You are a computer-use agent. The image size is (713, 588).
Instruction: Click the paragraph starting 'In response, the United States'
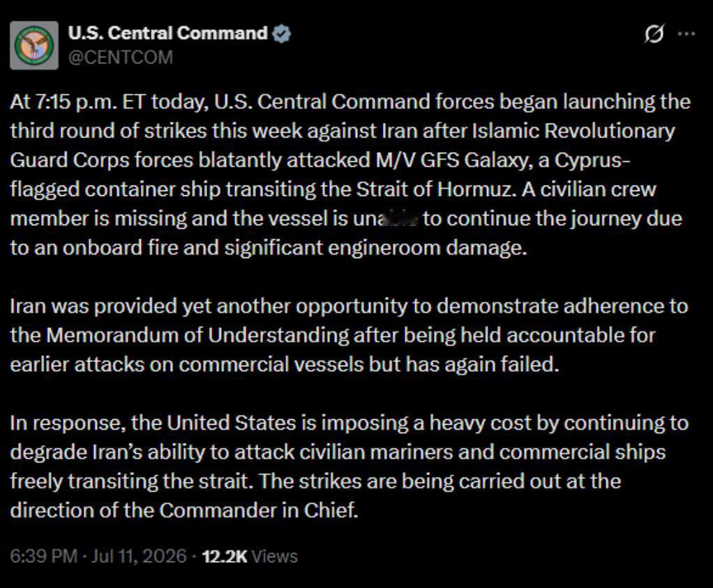pos(350,467)
